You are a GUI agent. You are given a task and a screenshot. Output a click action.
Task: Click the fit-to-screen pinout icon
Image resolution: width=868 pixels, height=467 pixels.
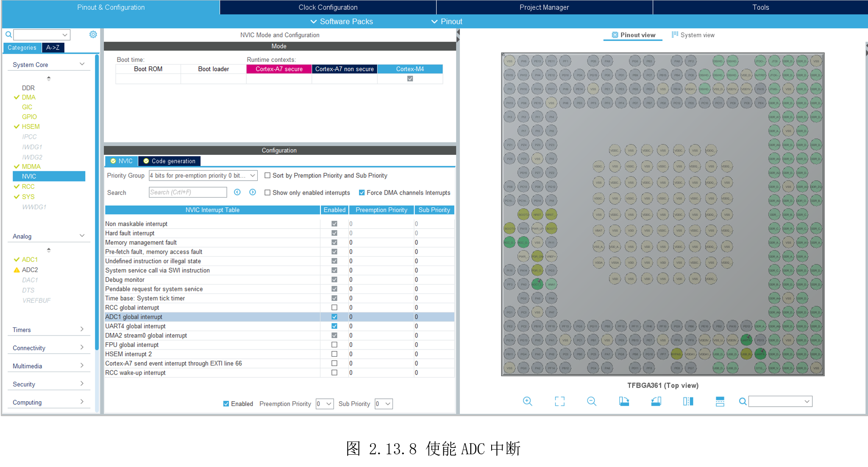point(559,401)
